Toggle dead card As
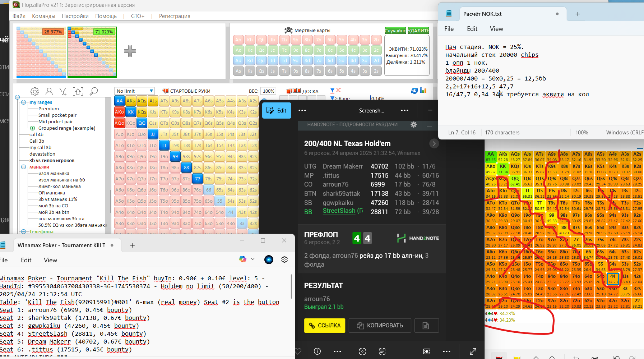The height and width of the screenshot is (359, 644). click(x=238, y=71)
